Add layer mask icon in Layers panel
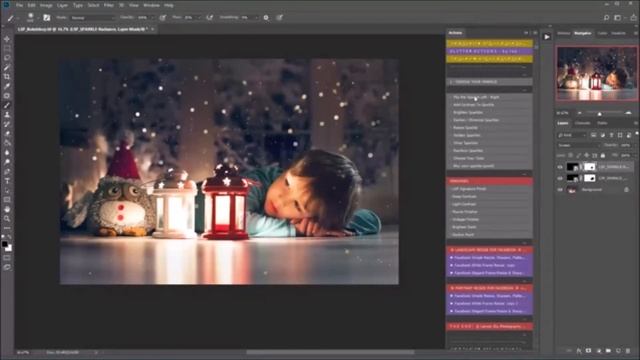 click(x=589, y=351)
